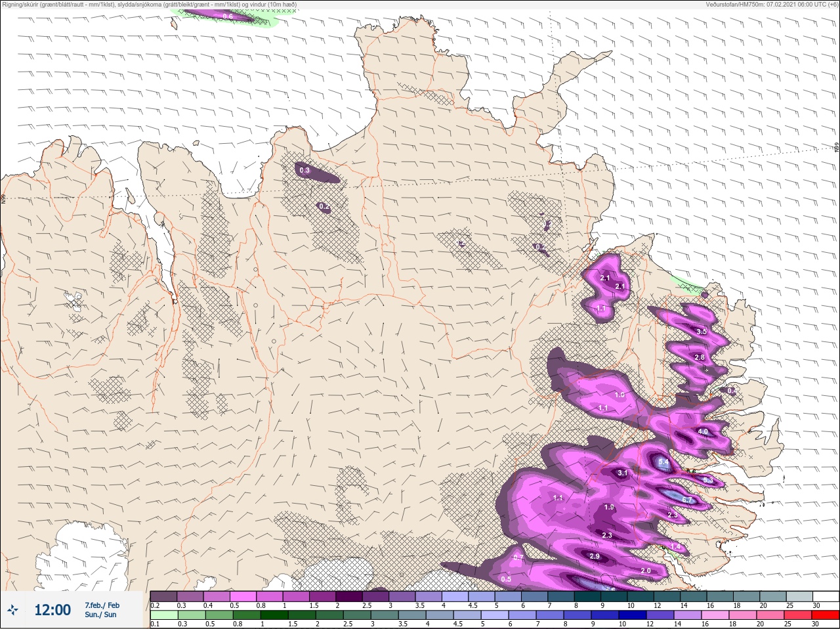840x629 pixels.
Task: Click the 6.7 precipitation value on the map
Action: click(x=687, y=500)
